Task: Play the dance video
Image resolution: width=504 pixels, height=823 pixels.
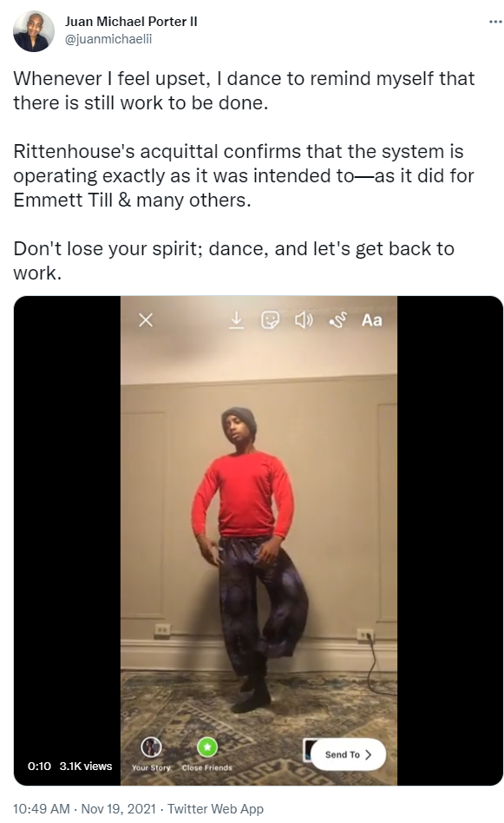Action: (259, 541)
